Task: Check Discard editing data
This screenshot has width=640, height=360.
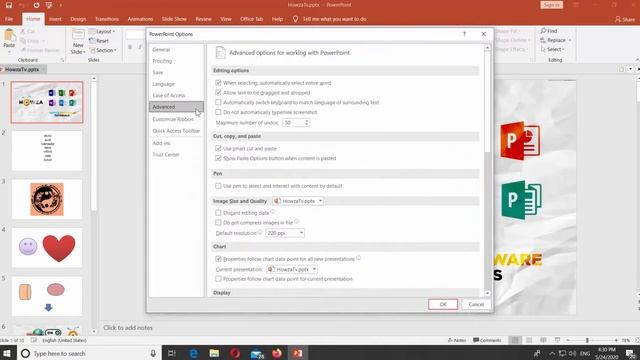Action: pos(218,213)
